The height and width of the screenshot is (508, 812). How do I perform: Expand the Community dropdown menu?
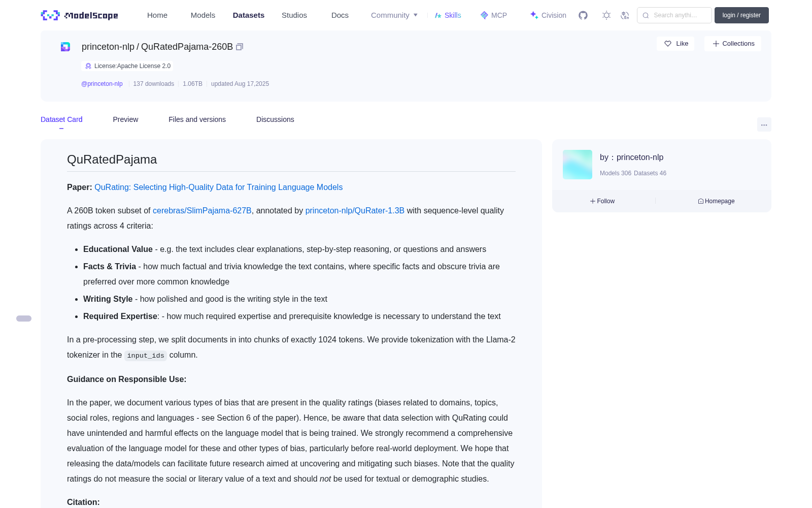click(394, 15)
